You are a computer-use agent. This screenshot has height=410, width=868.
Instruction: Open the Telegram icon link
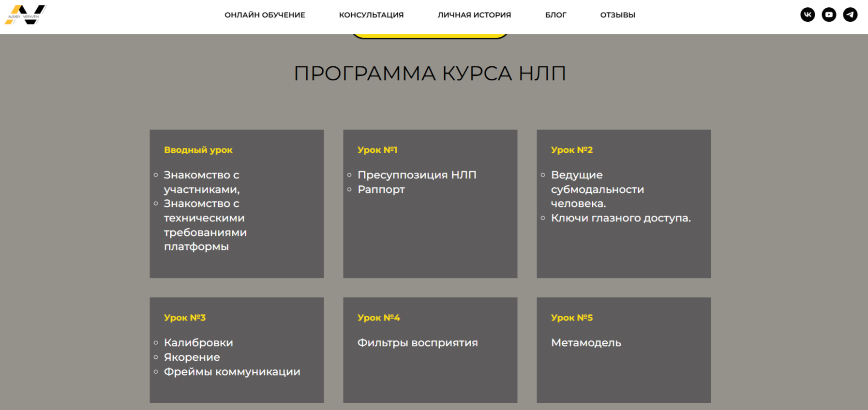[x=850, y=15]
